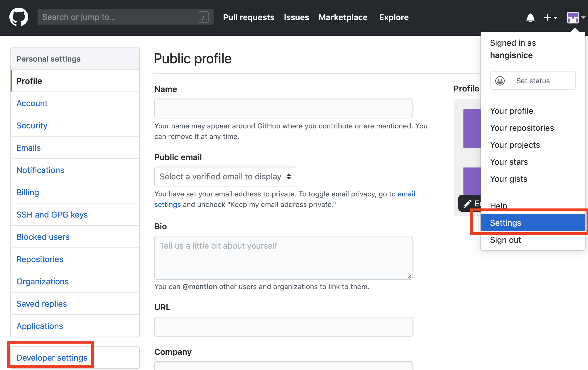Screen dimensions: 588x370
Task: Click the plus create-new icon
Action: point(547,18)
